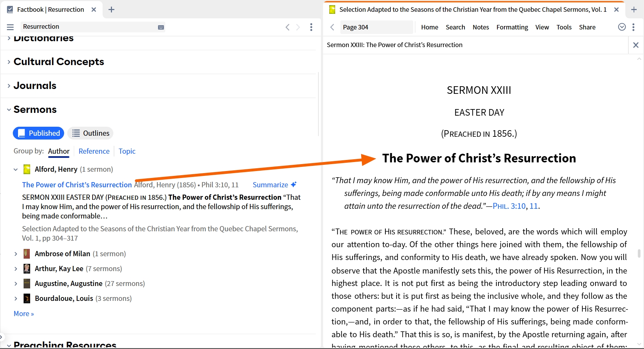Open the Share menu

coord(587,27)
